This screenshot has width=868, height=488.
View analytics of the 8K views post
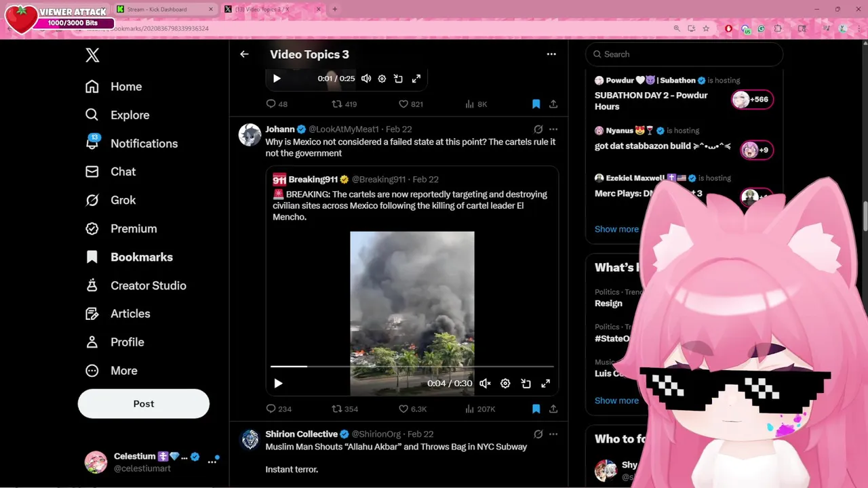click(475, 104)
